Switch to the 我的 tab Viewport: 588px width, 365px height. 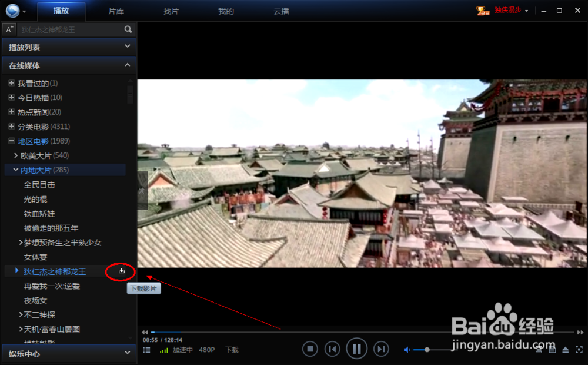[x=226, y=11]
